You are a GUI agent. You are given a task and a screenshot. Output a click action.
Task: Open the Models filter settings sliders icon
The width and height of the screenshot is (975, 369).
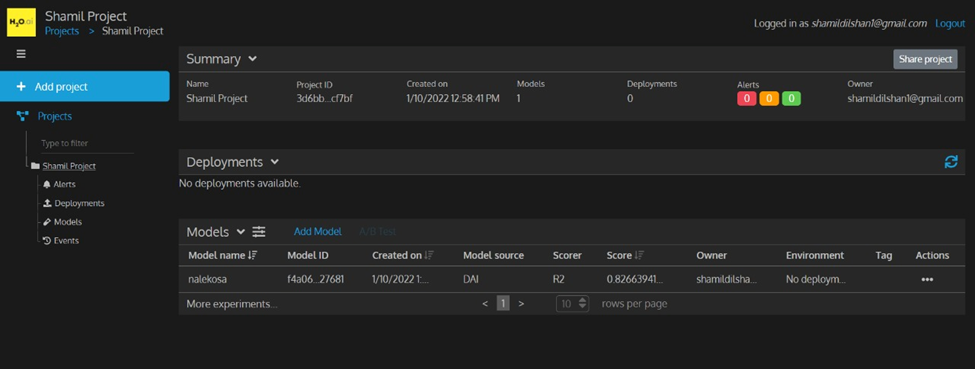pos(259,232)
